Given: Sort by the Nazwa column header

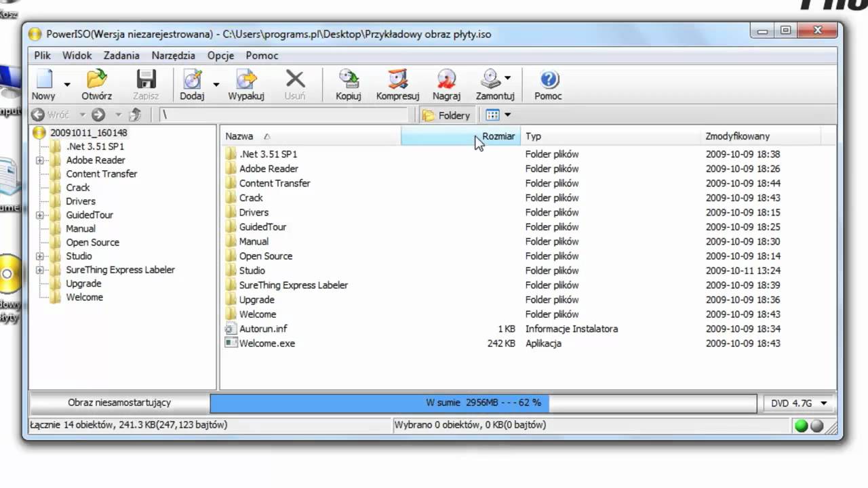Looking at the screenshot, I should point(312,136).
